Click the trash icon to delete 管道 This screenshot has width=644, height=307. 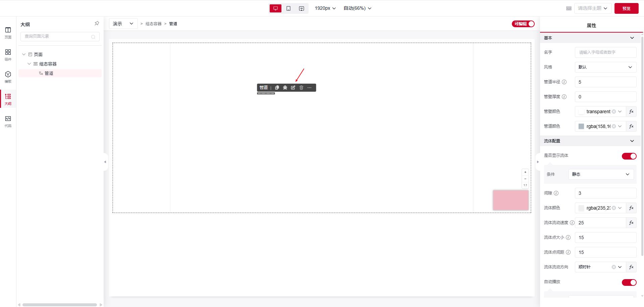(301, 88)
